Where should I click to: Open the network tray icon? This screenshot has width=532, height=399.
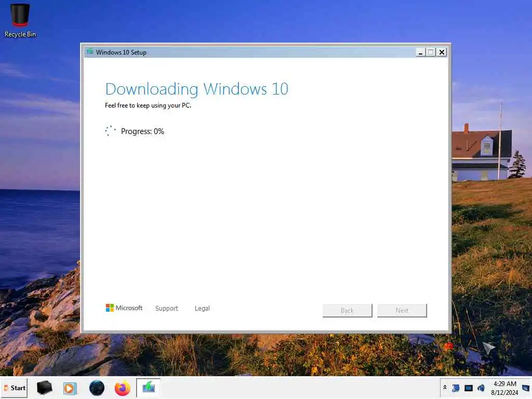tap(469, 388)
